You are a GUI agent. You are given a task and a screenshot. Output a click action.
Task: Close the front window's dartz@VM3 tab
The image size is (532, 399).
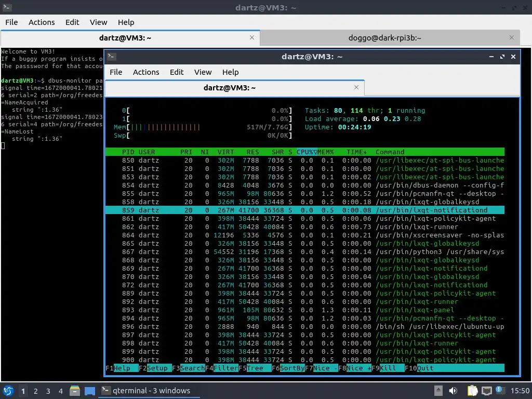(x=356, y=87)
